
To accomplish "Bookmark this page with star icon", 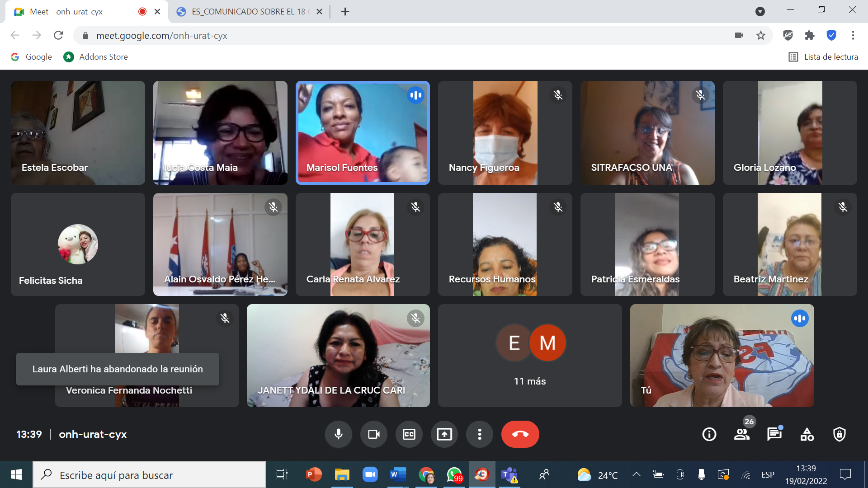I will pyautogui.click(x=761, y=35).
